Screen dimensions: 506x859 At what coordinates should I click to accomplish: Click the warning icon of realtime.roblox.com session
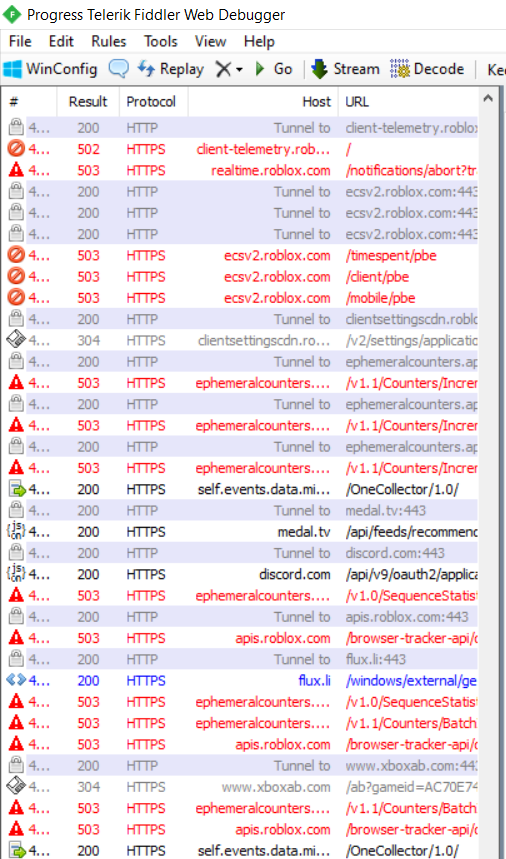click(x=16, y=170)
